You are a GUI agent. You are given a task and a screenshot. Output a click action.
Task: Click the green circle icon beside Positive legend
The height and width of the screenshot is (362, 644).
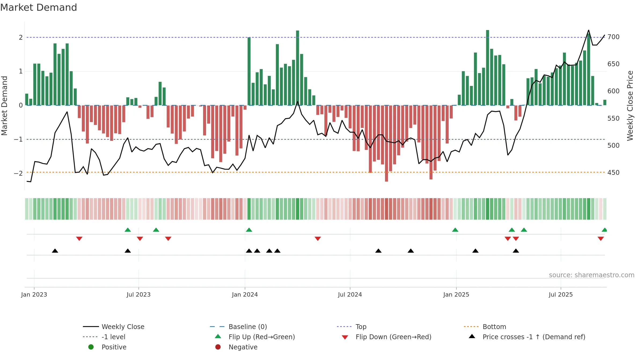coord(91,347)
